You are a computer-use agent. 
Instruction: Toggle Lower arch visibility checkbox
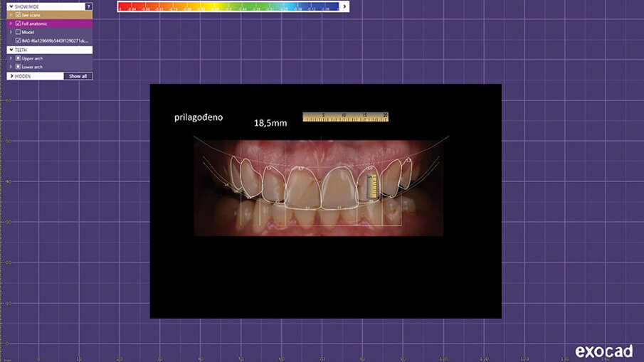click(18, 67)
